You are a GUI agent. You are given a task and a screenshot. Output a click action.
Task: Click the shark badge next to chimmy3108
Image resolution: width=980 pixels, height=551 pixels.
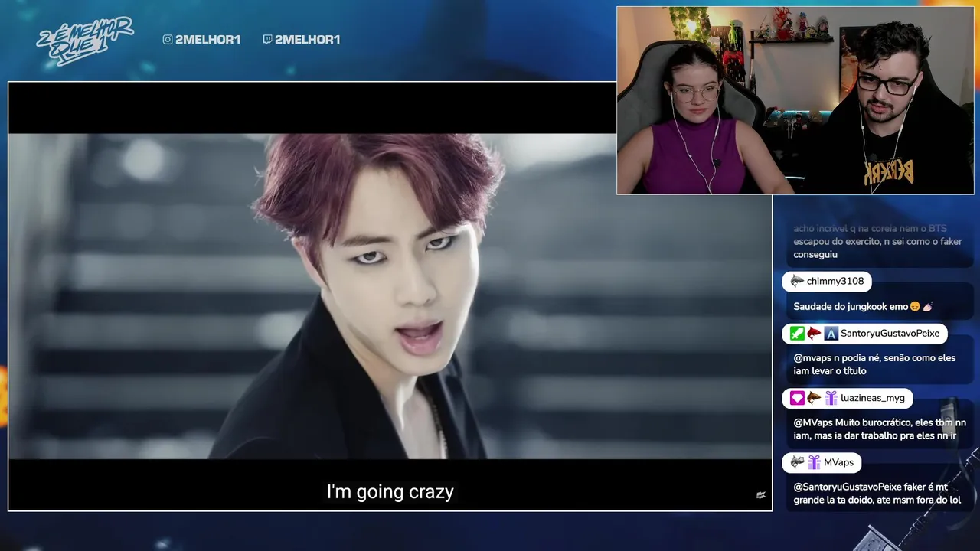coord(797,282)
